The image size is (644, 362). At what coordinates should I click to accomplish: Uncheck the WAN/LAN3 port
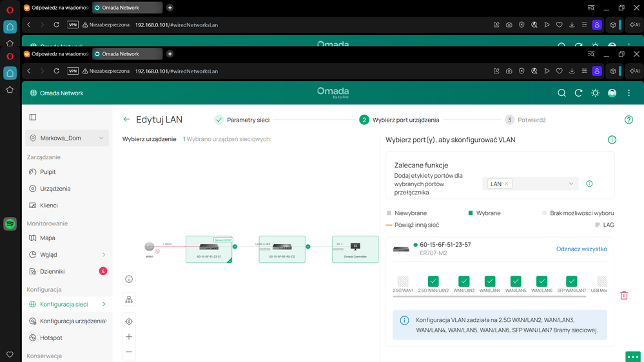463,281
